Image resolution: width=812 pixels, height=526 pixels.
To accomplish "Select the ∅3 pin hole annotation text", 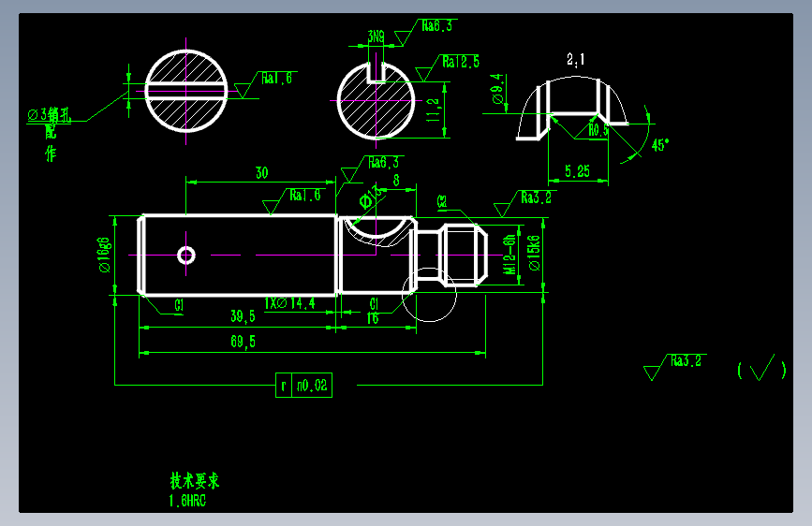I will [x=49, y=114].
